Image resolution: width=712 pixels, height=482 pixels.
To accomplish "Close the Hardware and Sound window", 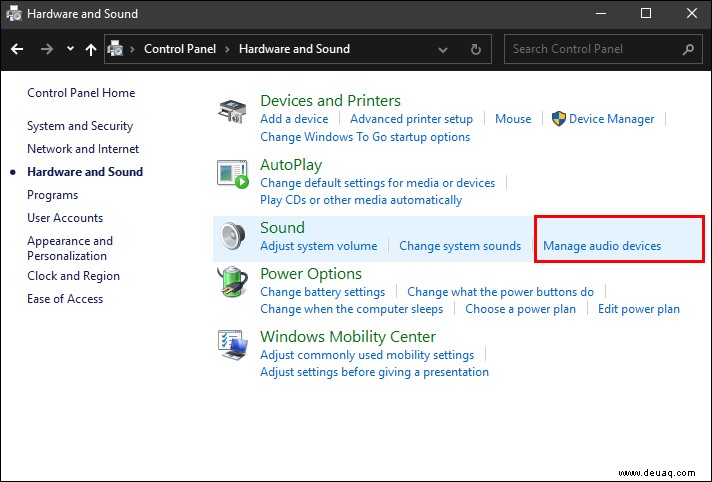I will click(x=692, y=14).
